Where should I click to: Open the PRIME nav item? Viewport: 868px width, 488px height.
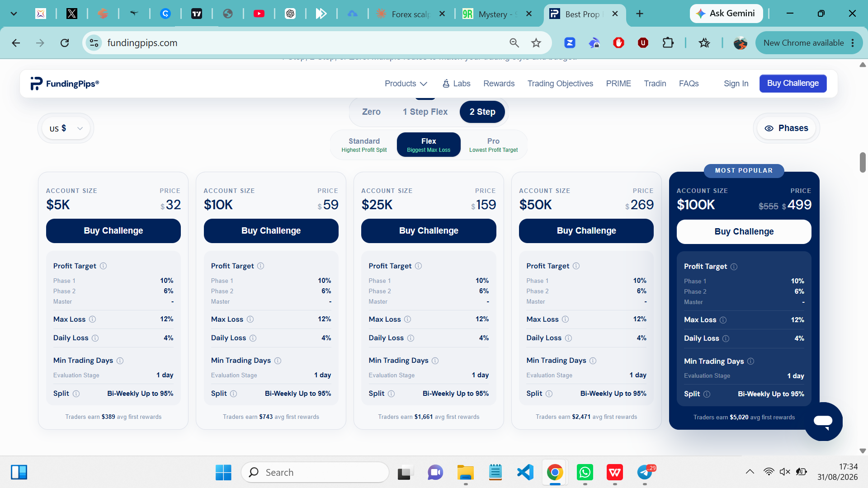(x=618, y=84)
